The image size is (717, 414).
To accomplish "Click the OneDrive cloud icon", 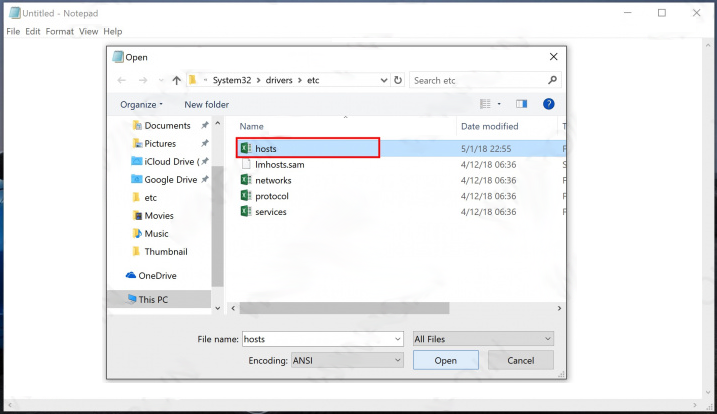I will tap(131, 275).
